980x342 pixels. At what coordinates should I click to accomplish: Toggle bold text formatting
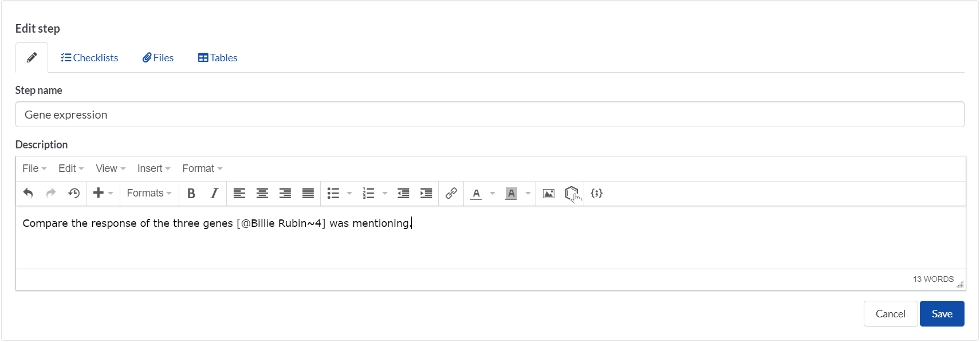[x=191, y=194]
